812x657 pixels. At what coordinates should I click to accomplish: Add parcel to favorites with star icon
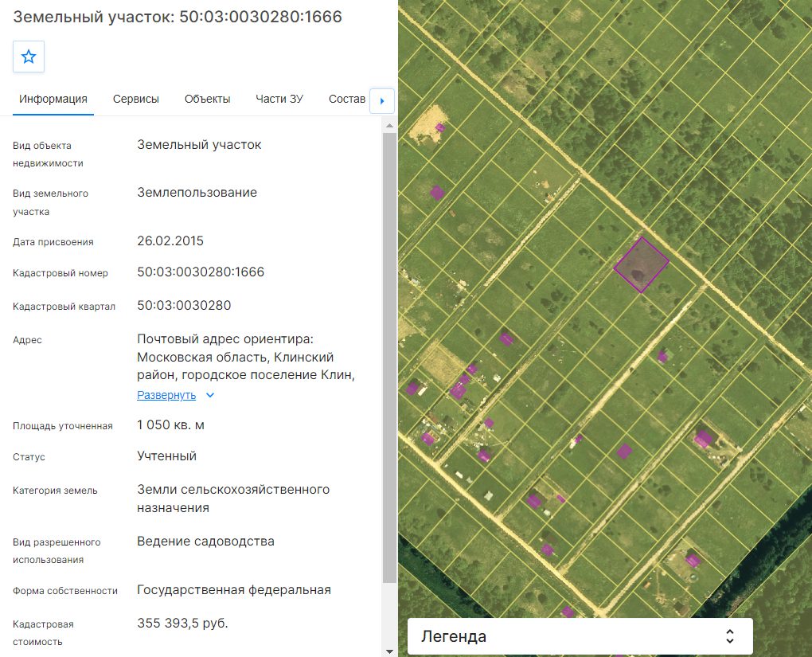(x=29, y=57)
